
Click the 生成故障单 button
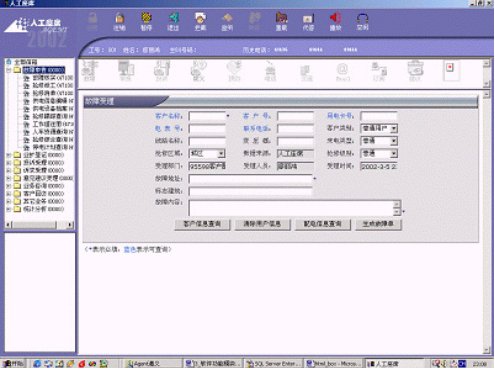point(378,224)
